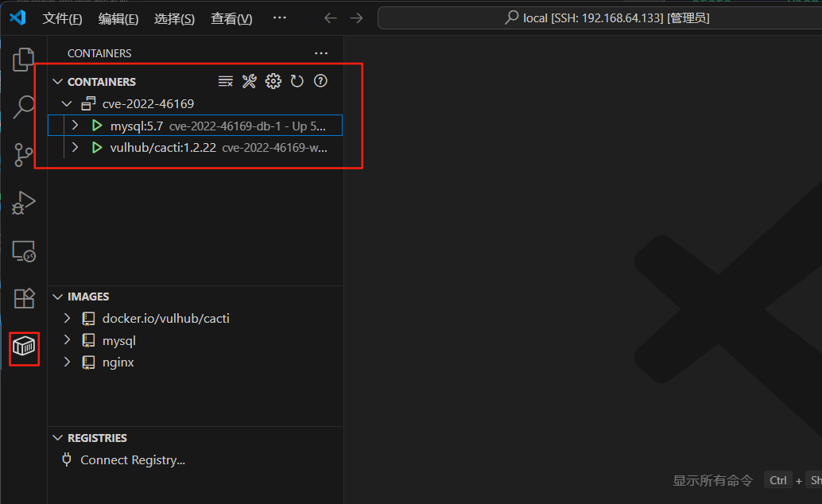This screenshot has width=822, height=504.
Task: Collapse the cve-2022-46169 compose group
Action: point(67,103)
